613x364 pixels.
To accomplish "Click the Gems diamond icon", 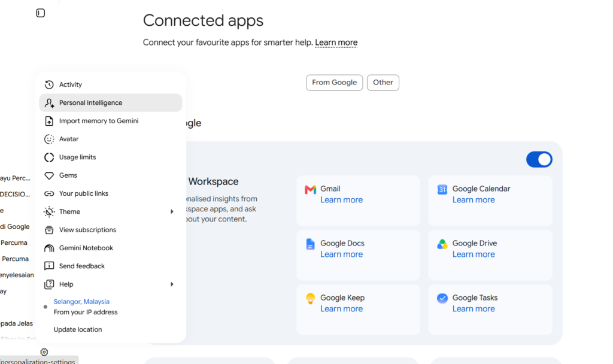I will coord(49,175).
